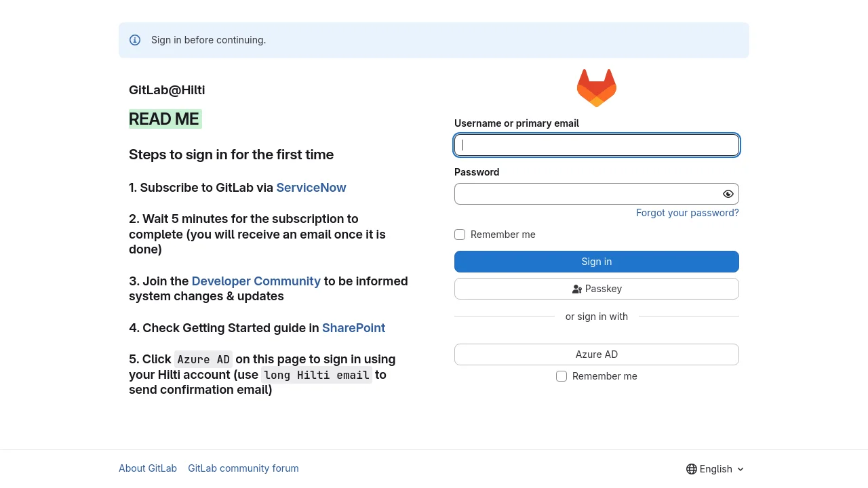868x488 pixels.
Task: Check the Remember me box under Password
Action: tap(460, 235)
